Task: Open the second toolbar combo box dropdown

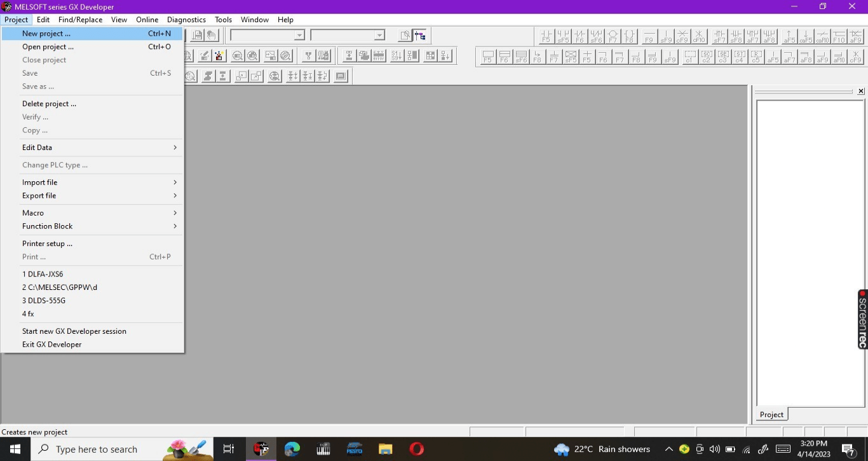Action: pos(379,36)
